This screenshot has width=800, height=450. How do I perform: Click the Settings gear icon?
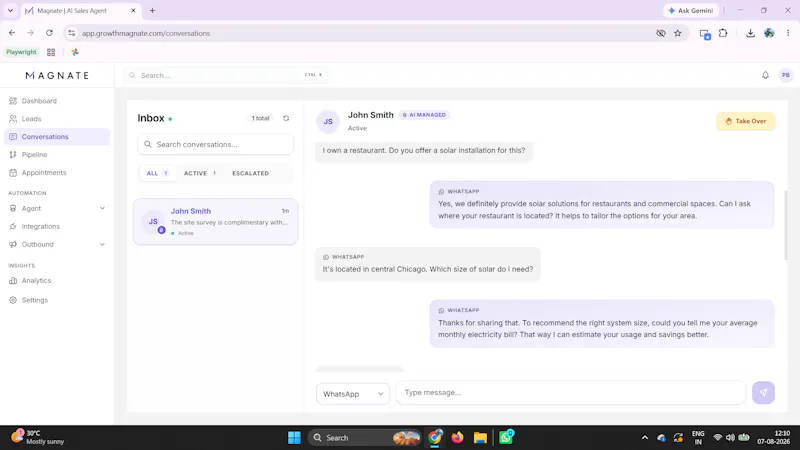pos(13,300)
